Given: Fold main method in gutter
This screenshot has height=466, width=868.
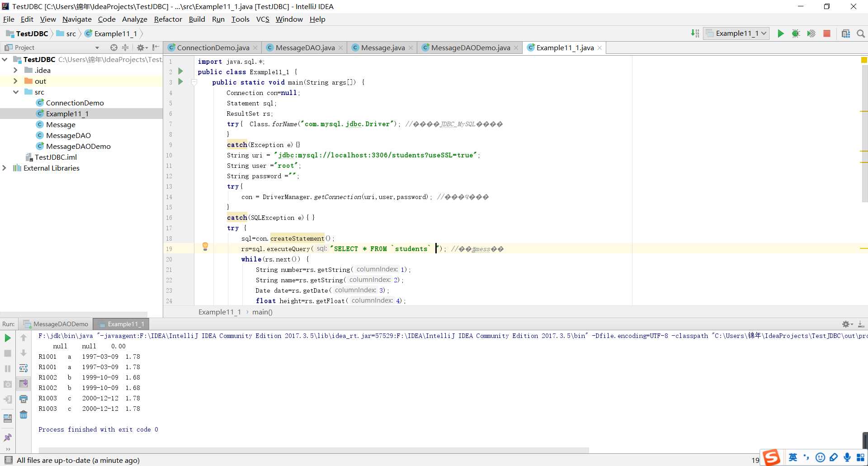Looking at the screenshot, I should (194, 82).
